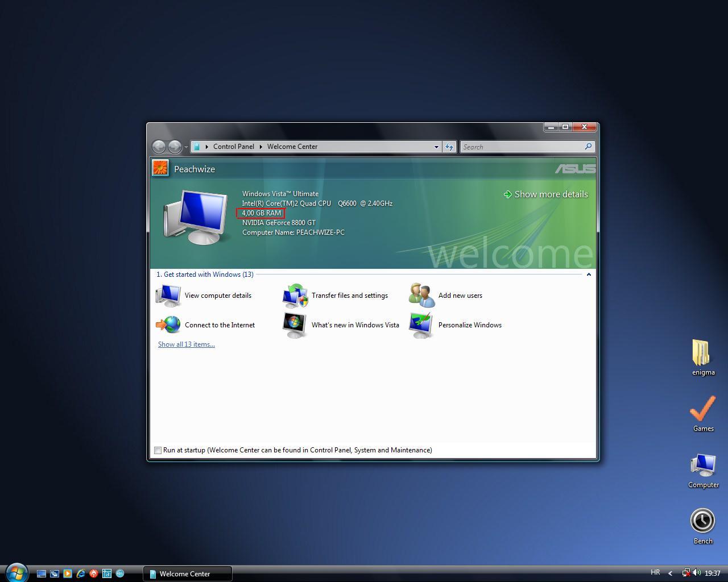
Task: Close the Welcome Center window
Action: tap(584, 127)
